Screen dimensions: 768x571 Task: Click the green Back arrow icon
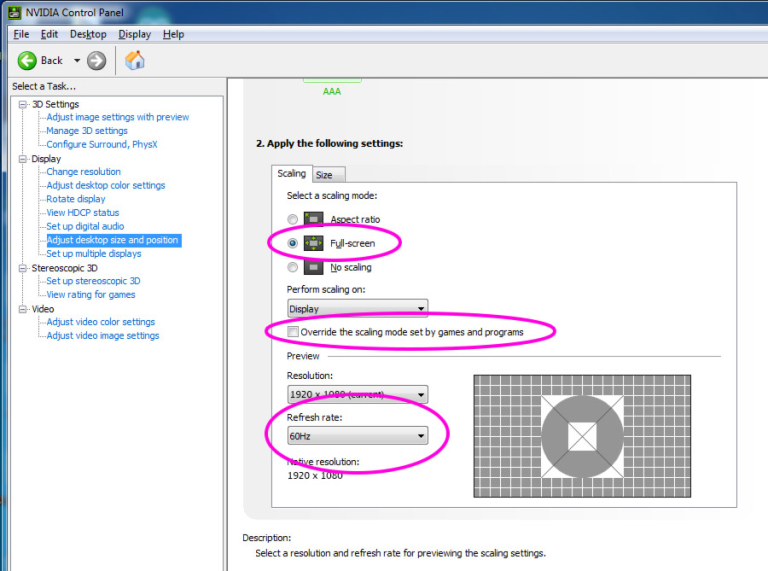27,61
